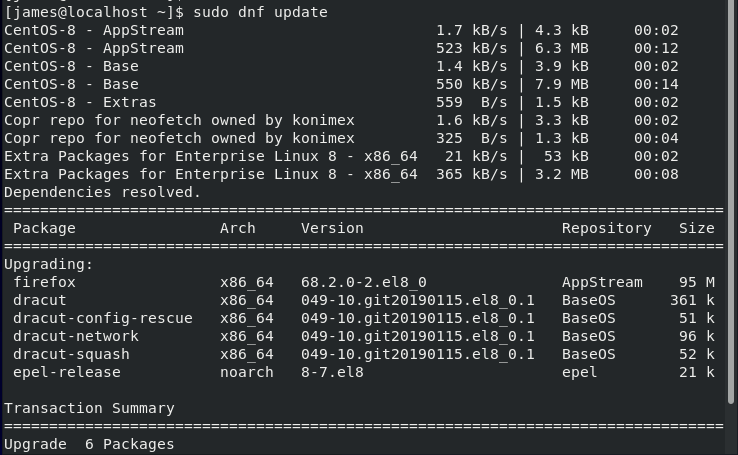Click the 'CentOS-8 - Extras' repo line
This screenshot has width=738, height=455.
80,102
